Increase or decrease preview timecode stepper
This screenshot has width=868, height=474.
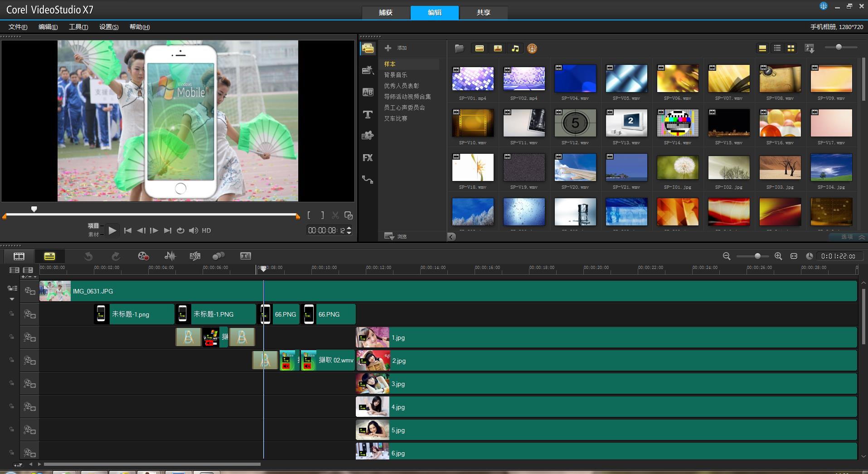pyautogui.click(x=349, y=230)
